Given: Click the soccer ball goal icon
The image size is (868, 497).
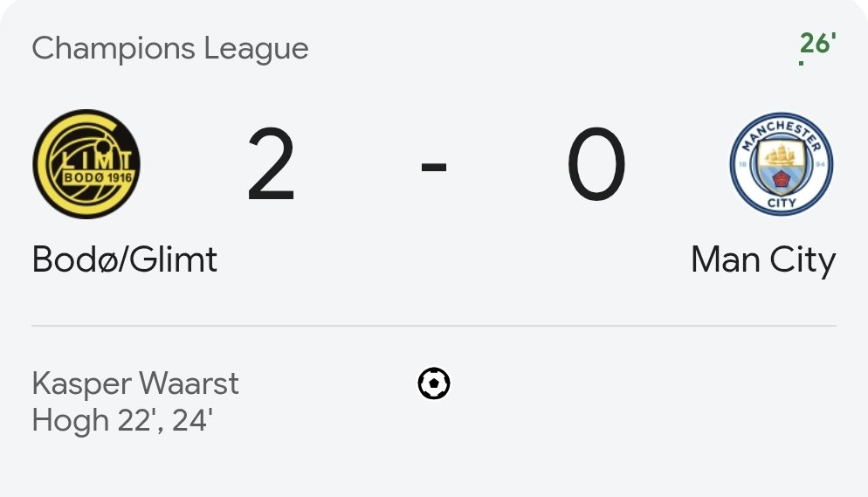Looking at the screenshot, I should pyautogui.click(x=434, y=383).
